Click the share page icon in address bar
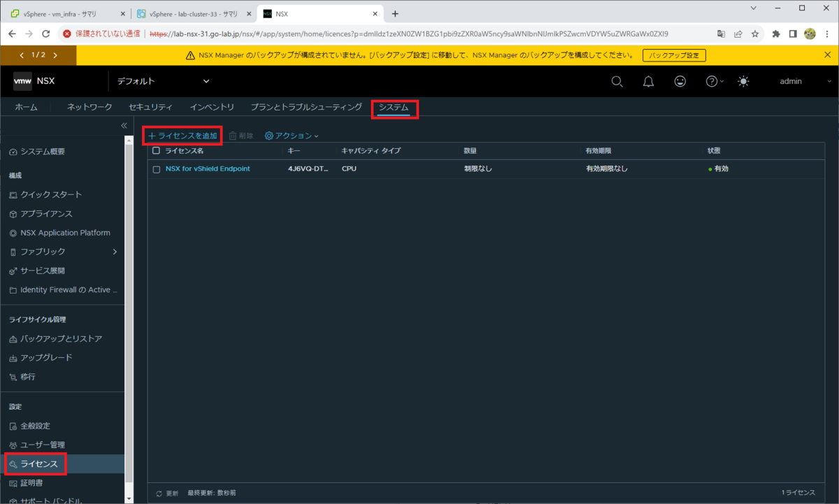Viewport: 839px width, 504px height. coord(738,33)
